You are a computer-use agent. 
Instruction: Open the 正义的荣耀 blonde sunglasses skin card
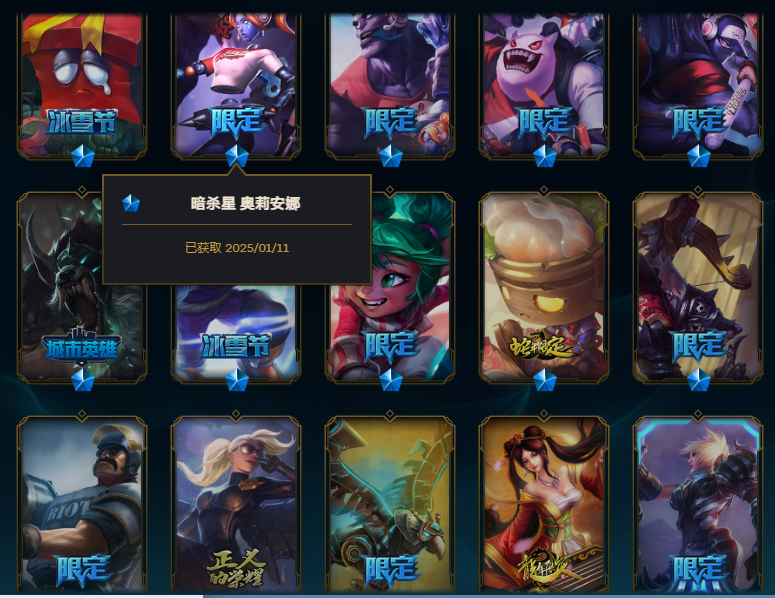tap(236, 504)
